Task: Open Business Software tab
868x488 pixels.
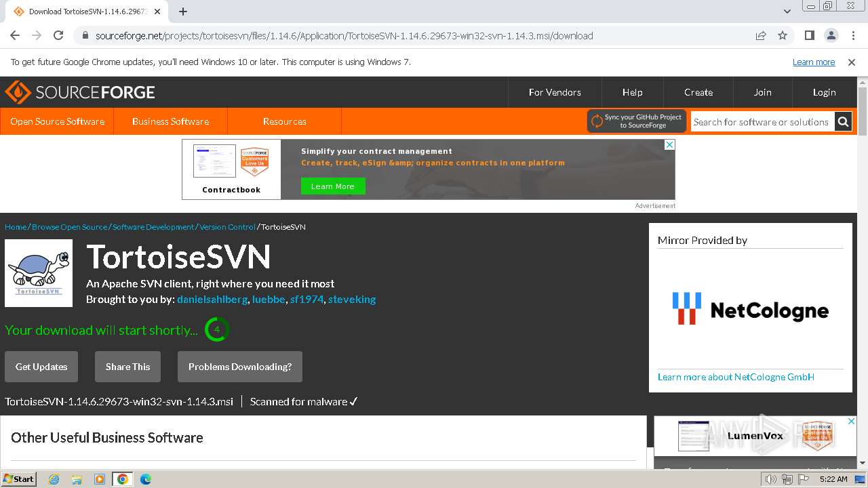Action: pos(170,121)
